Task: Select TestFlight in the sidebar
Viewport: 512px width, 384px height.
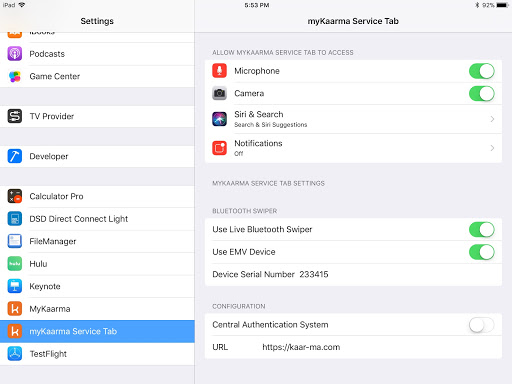Action: [97, 354]
